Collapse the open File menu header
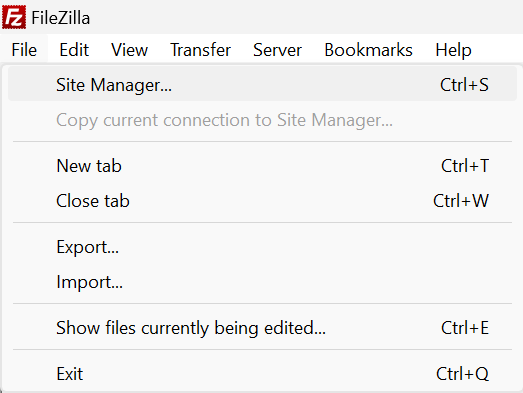 coord(24,50)
